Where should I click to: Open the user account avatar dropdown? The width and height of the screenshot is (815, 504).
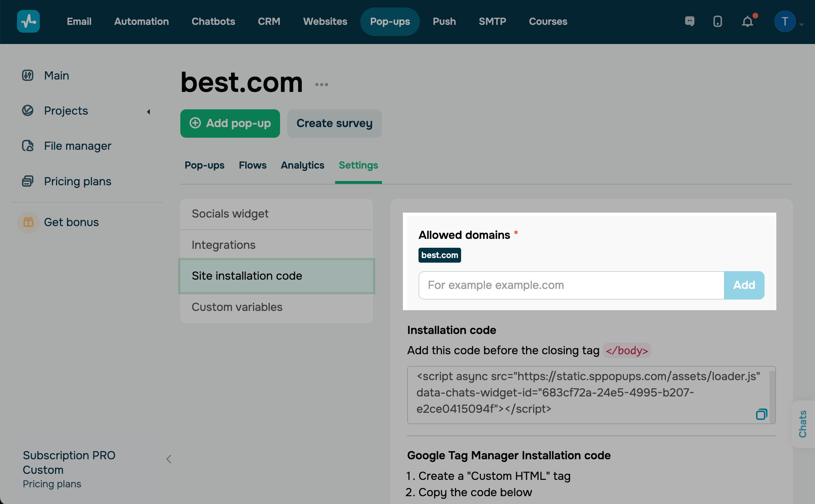(785, 22)
